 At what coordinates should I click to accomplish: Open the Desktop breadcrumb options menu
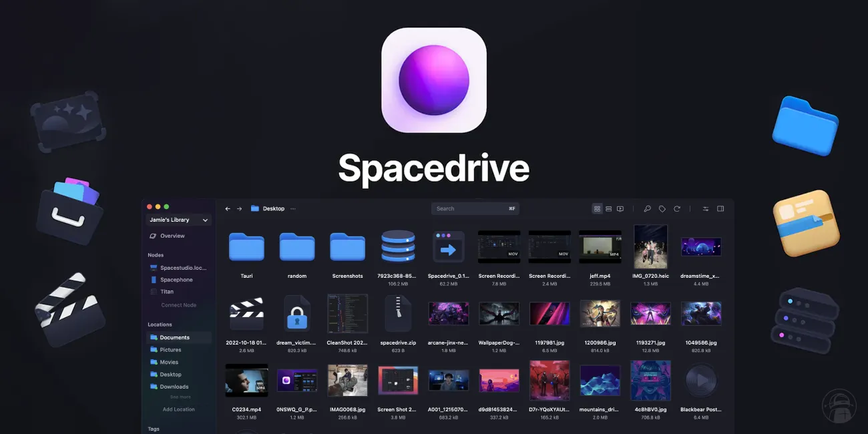tap(292, 208)
